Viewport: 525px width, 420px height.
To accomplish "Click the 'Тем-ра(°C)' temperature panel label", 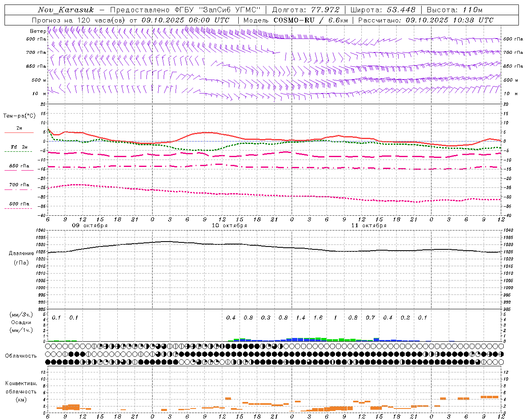I will (19, 116).
